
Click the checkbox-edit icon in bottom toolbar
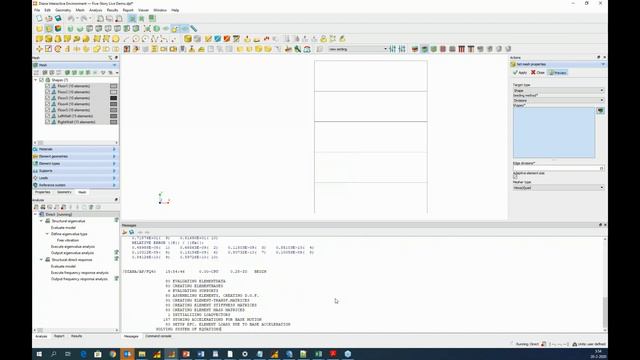(49, 49)
